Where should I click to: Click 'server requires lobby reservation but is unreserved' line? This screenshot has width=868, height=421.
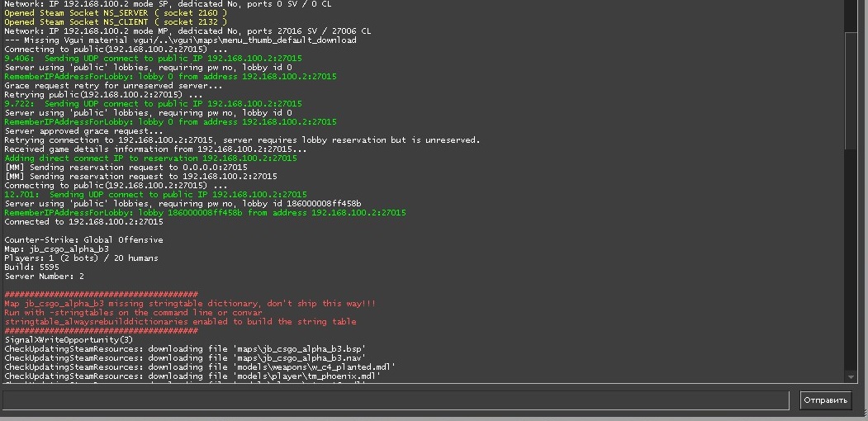pos(242,140)
